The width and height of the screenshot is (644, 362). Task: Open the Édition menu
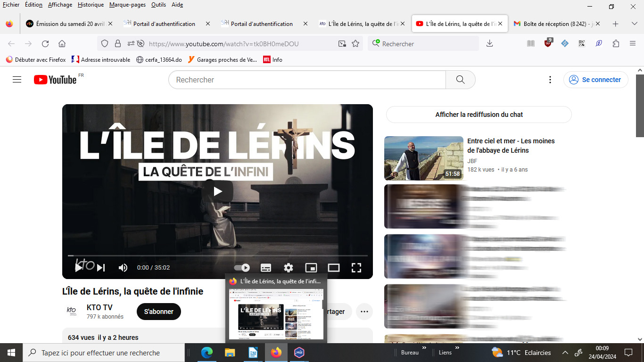[x=33, y=5]
